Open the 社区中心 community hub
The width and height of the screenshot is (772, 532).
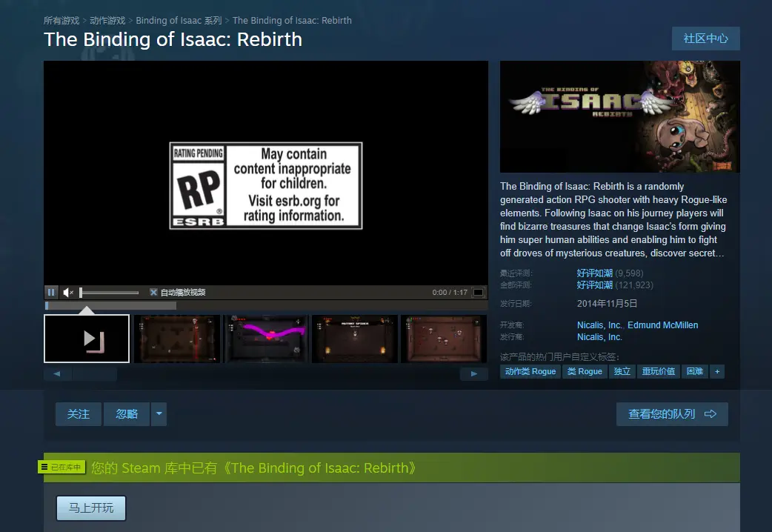[x=705, y=39]
